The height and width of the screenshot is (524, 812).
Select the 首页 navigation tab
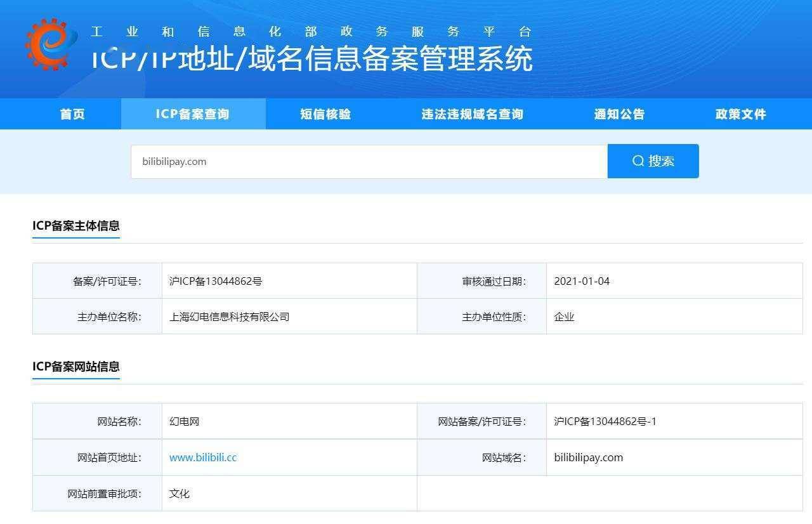(x=72, y=114)
